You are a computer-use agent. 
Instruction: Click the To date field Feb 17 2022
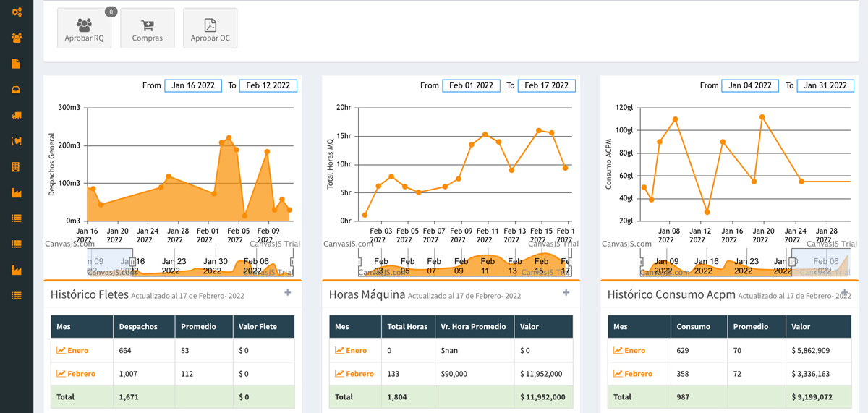547,85
